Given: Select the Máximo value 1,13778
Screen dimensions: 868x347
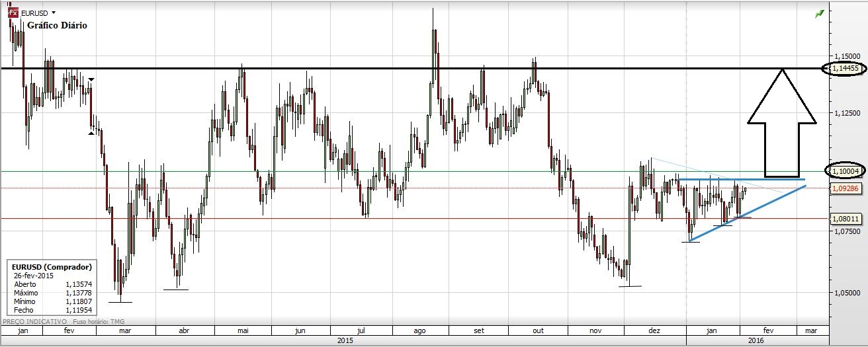Looking at the screenshot, I should point(77,292).
